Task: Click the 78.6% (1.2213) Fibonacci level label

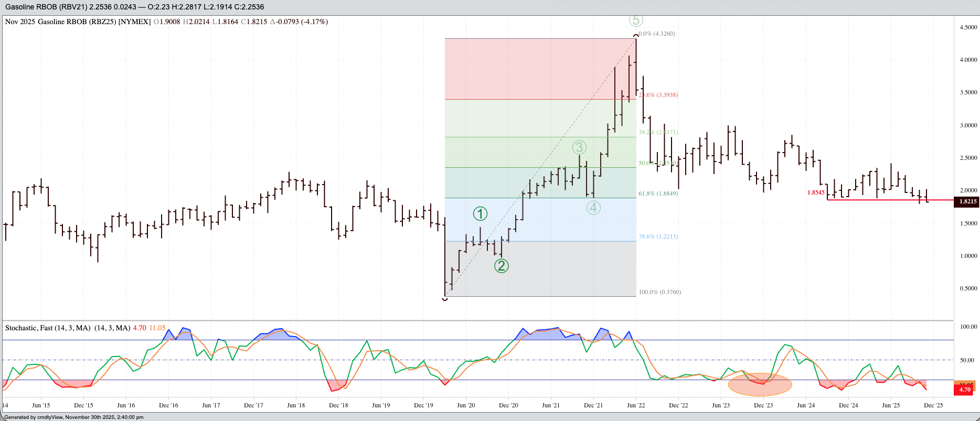Action: click(x=658, y=236)
